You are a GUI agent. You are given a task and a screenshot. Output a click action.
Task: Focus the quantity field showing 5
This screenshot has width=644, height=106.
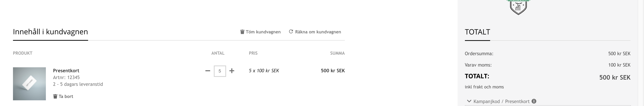coord(220,71)
